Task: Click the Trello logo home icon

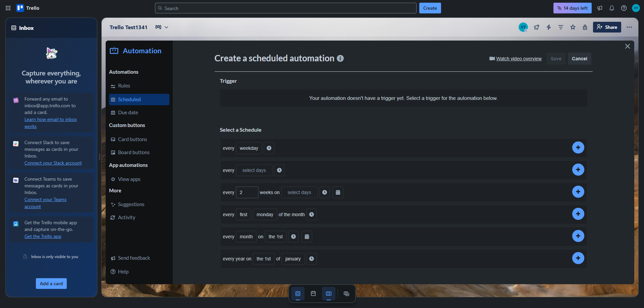Action: tap(28, 8)
